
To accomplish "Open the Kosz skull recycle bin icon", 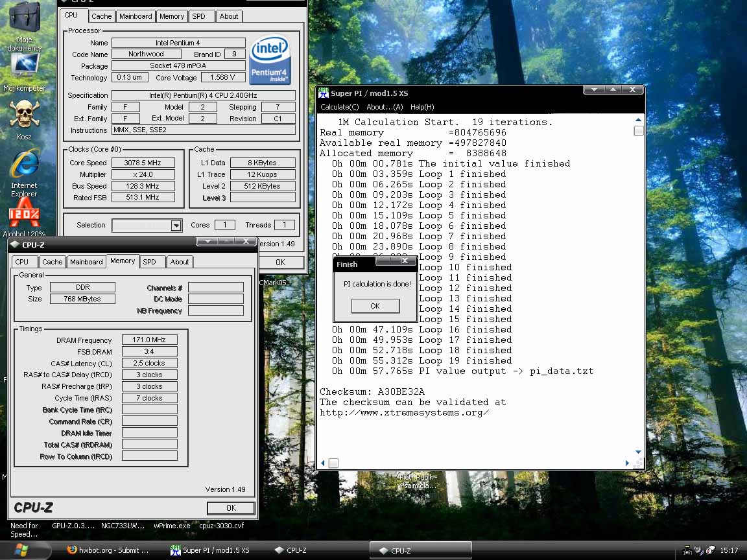I will coord(24,121).
